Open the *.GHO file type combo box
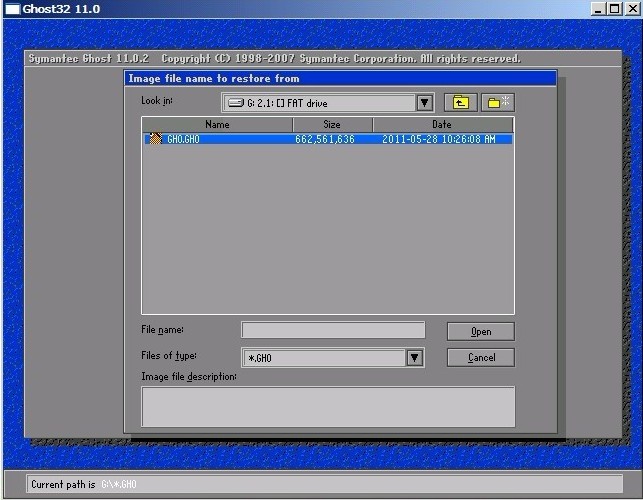This screenshot has height=500, width=643. coord(333,358)
